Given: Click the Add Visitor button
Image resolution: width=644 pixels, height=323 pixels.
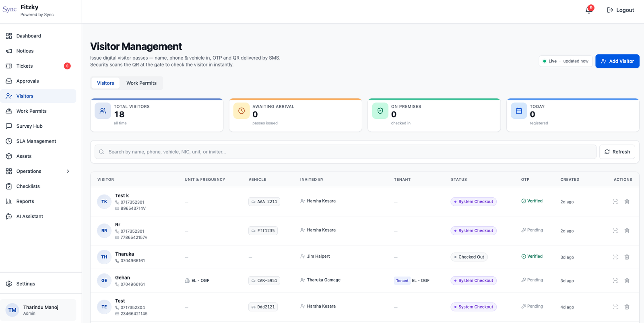Looking at the screenshot, I should 617,61.
